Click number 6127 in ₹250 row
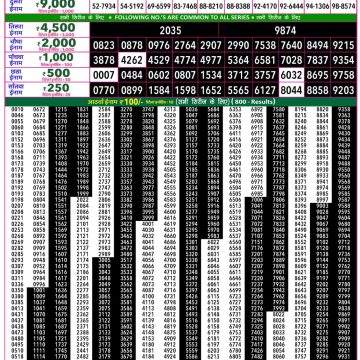360x360 pixels. tap(265, 90)
